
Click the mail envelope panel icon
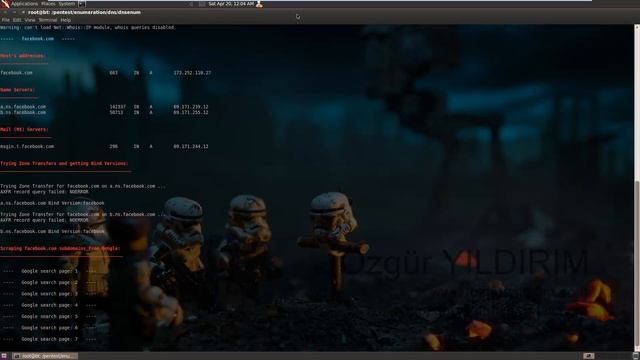(x=202, y=4)
